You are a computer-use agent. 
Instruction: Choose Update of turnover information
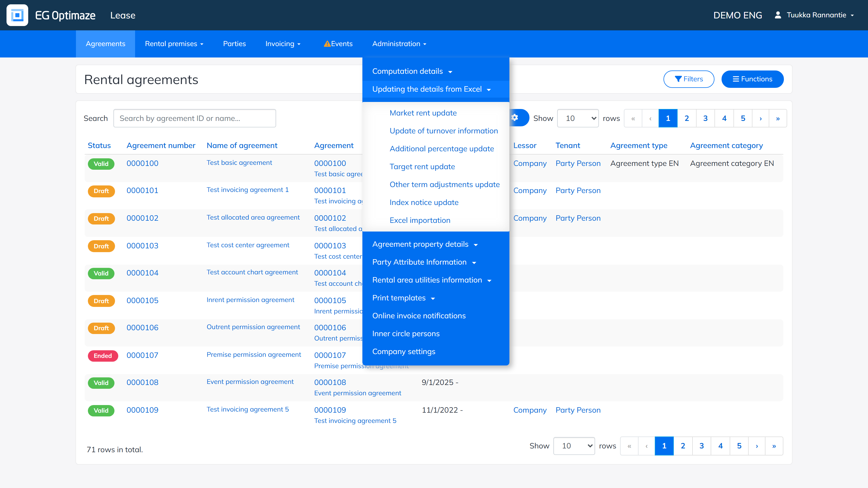[x=444, y=131]
